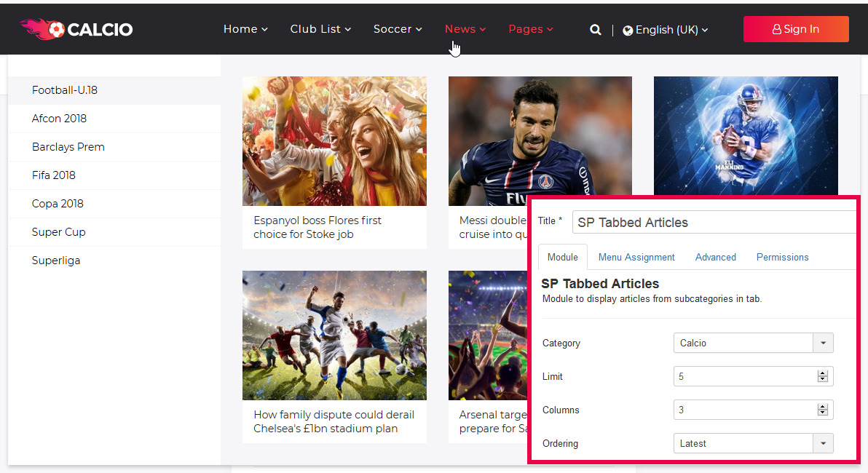Switch to the Module tab
The width and height of the screenshot is (868, 473).
point(562,258)
